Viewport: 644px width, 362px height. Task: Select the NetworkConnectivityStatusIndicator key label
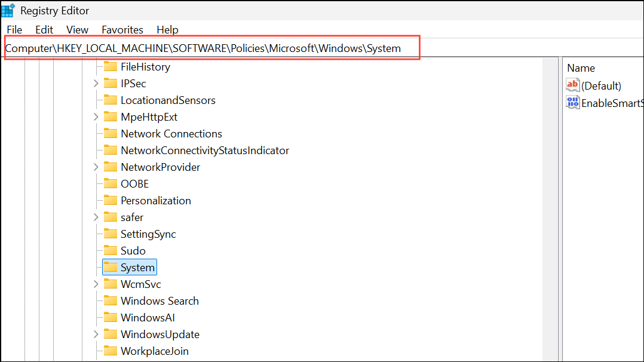[x=204, y=151]
